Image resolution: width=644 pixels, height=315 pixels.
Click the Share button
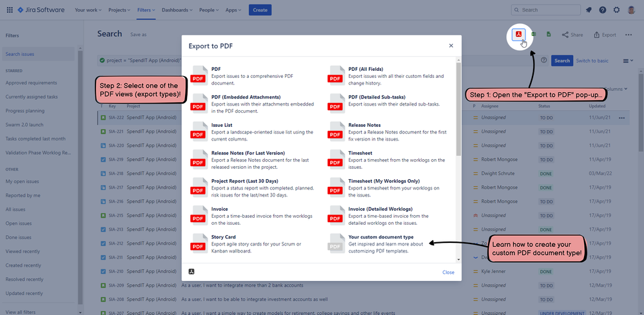572,35
